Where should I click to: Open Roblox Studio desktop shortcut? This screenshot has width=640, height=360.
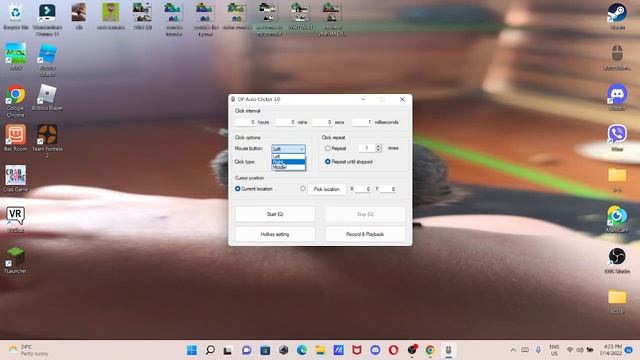point(47,60)
